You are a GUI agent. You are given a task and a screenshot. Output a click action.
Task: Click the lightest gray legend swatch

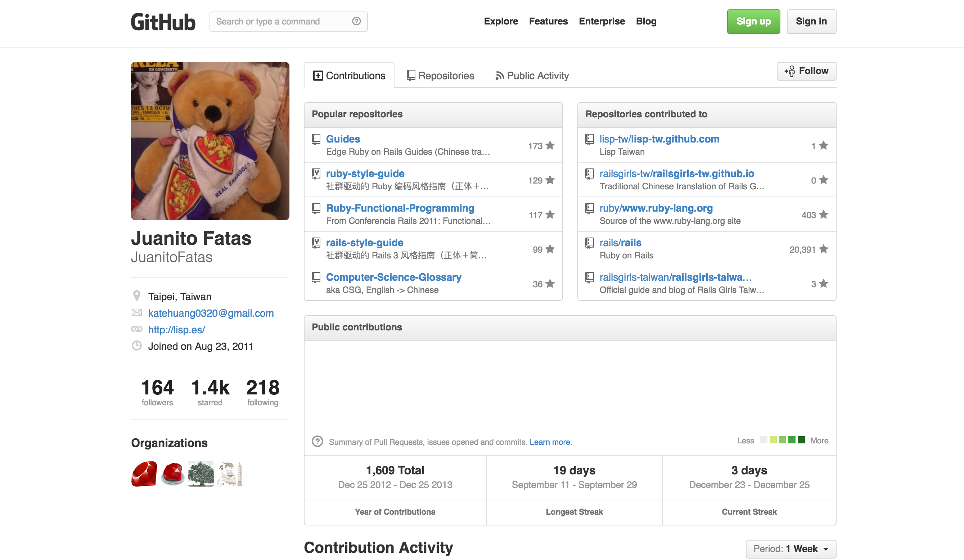click(x=763, y=439)
